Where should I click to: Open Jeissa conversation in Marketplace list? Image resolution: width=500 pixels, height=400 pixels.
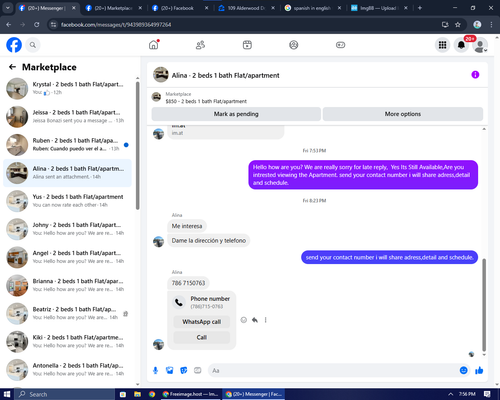pos(67,117)
